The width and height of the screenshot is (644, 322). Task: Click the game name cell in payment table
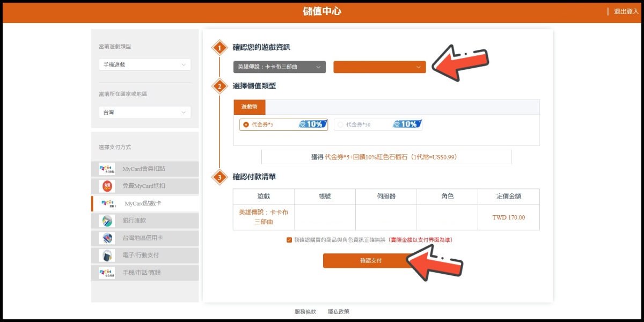pos(264,217)
